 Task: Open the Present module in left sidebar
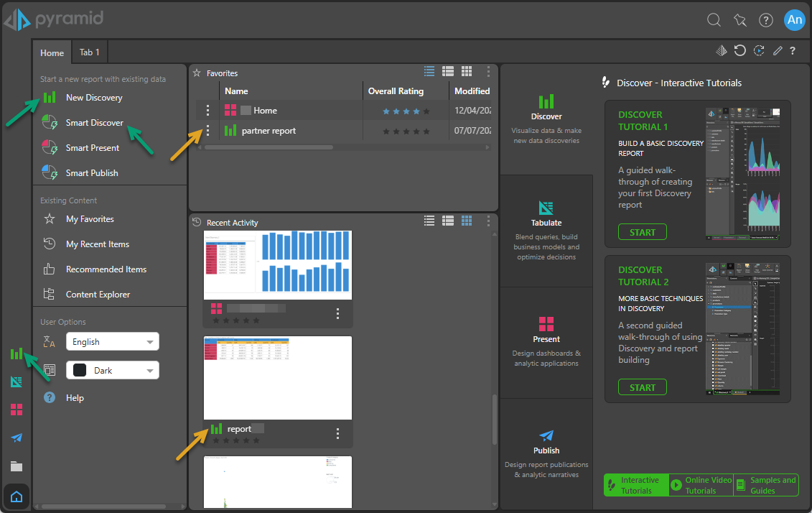pos(17,410)
